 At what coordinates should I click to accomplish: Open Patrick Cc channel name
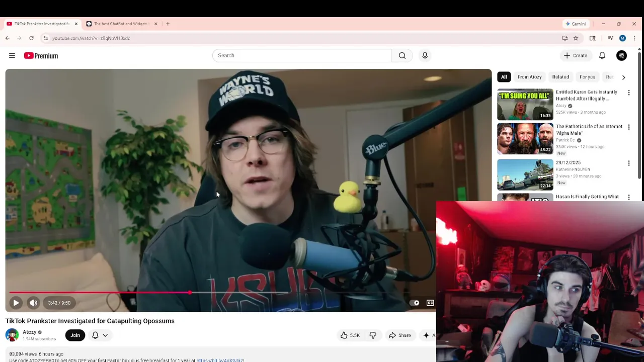(x=566, y=140)
